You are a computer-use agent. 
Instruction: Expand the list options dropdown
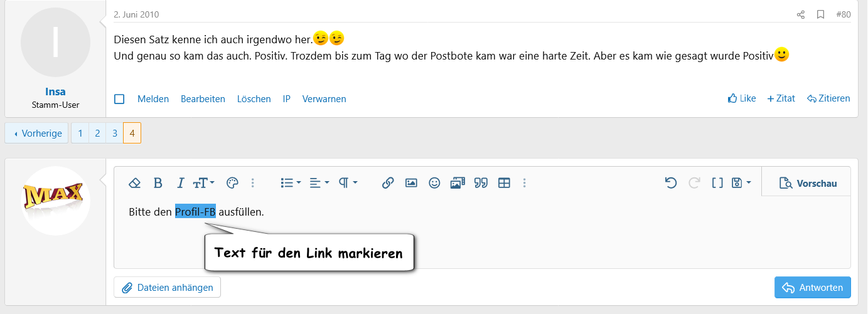pos(291,183)
